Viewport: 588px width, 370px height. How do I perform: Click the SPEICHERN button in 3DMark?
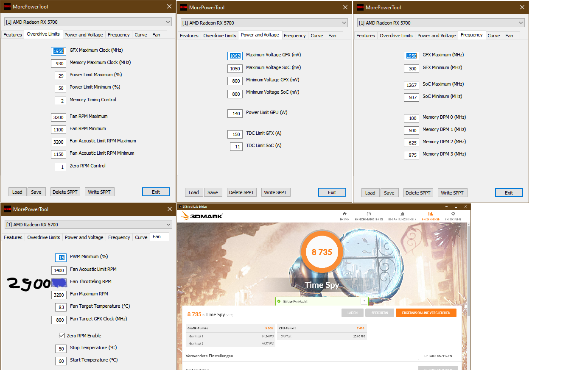point(380,313)
